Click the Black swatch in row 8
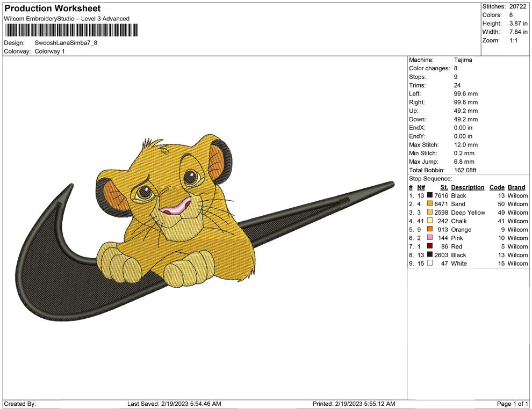The image size is (532, 409). pyautogui.click(x=430, y=254)
